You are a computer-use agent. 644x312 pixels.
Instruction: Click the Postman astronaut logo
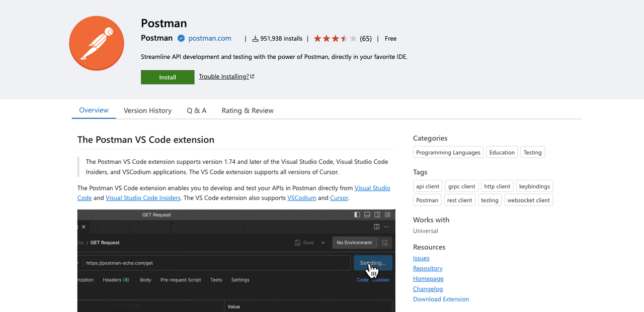pos(97,43)
